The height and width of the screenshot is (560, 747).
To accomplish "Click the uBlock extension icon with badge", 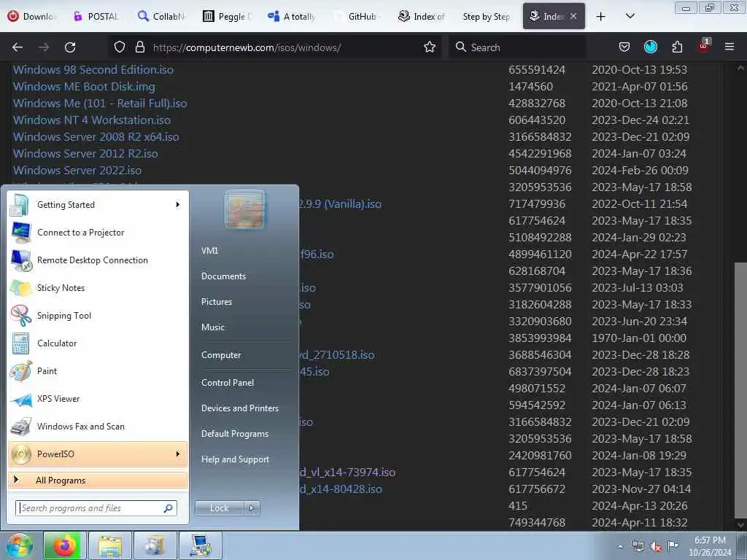I will [x=704, y=46].
